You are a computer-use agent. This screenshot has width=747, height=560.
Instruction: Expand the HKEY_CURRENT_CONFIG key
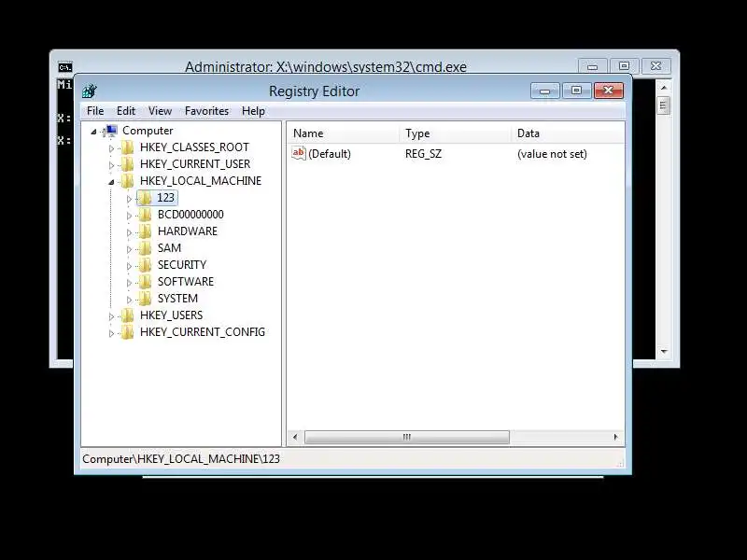point(111,333)
